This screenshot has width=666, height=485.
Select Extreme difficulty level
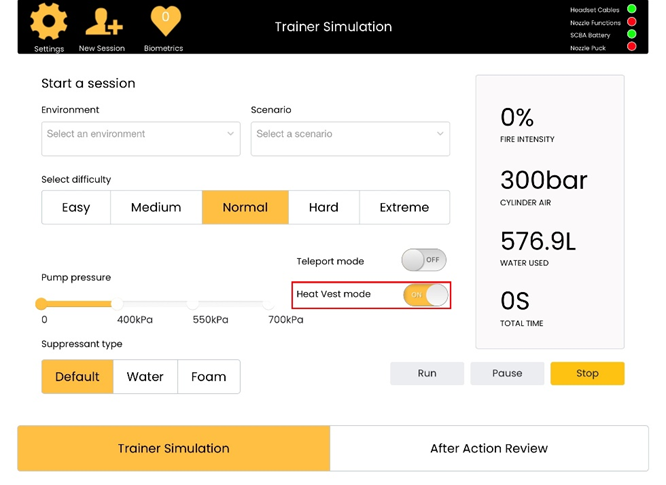[404, 207]
